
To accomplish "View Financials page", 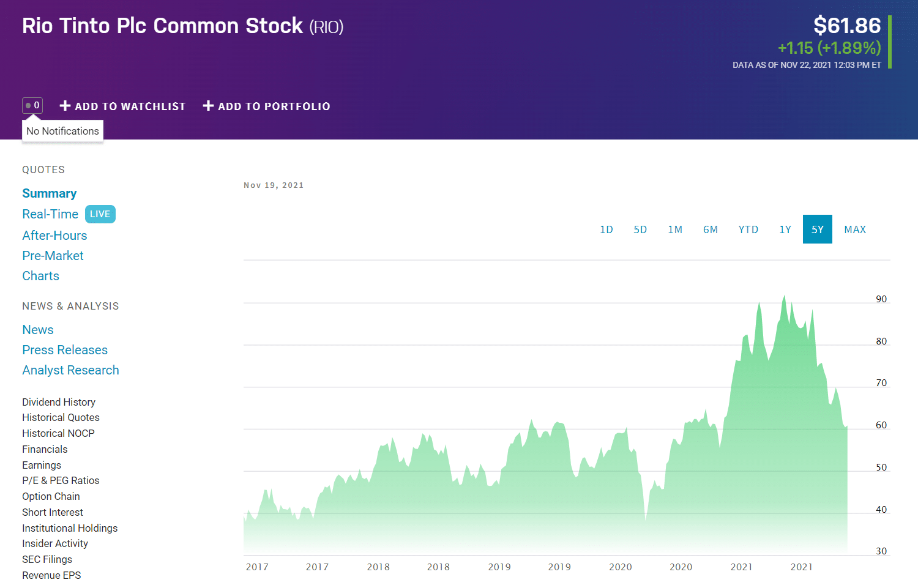I will click(x=45, y=449).
